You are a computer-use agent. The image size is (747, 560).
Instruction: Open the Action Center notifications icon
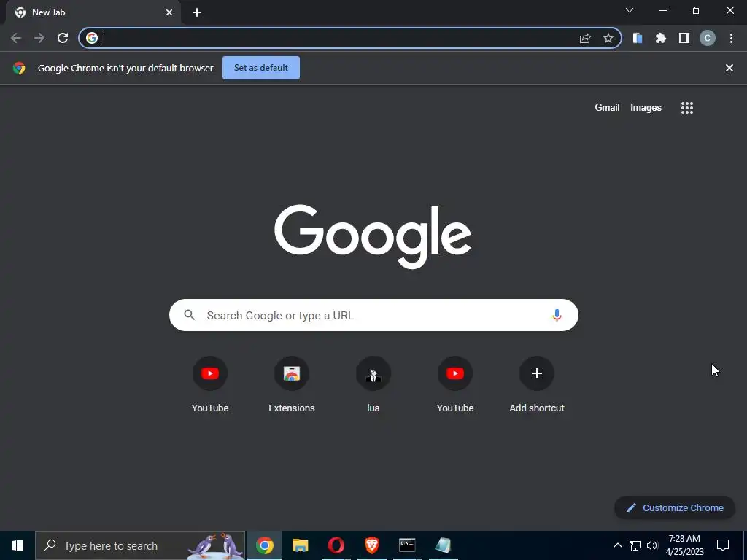coord(723,545)
